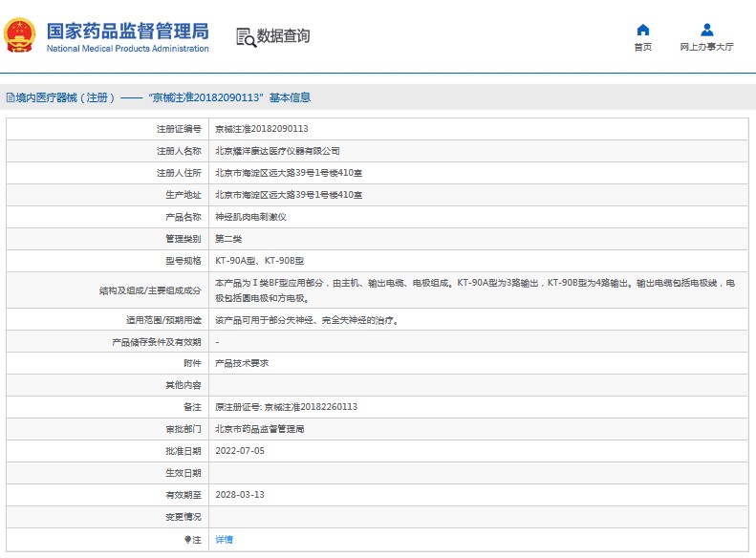Click the 注册人名称 row label
The width and height of the screenshot is (756, 558).
179,151
